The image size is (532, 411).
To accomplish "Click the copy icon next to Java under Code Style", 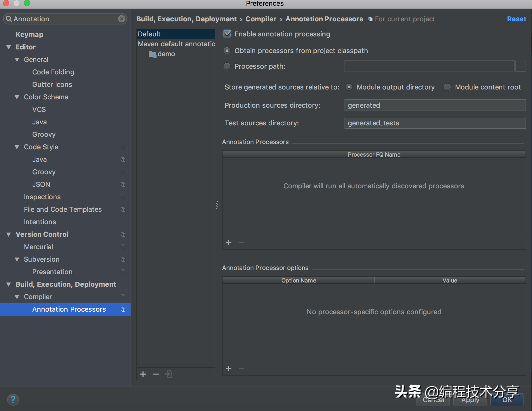I will click(122, 159).
